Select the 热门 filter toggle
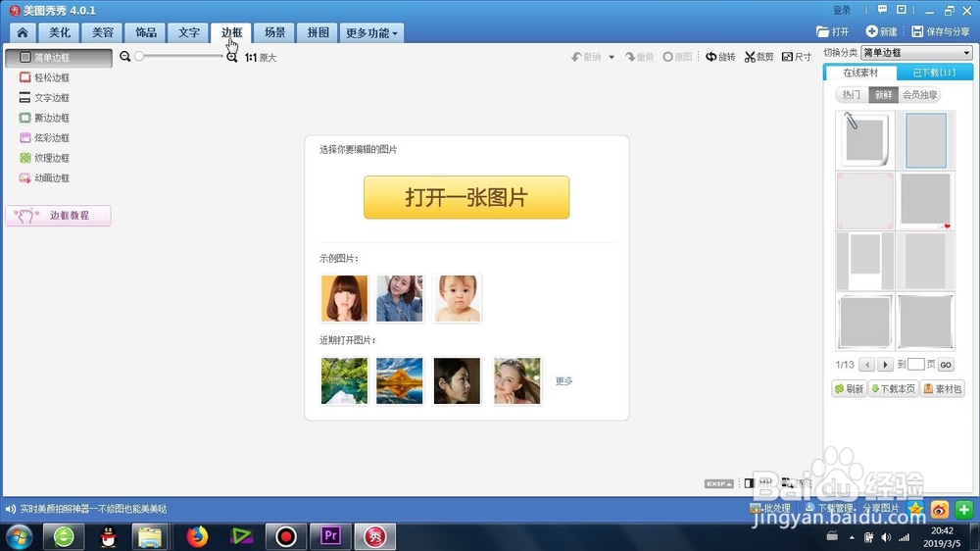 point(852,94)
